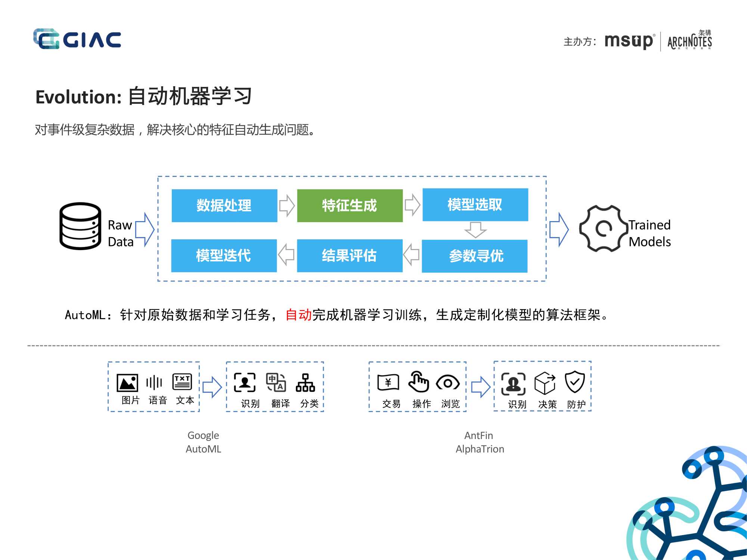Click the 防护 label
Screen dimensions: 747x560
(576, 404)
